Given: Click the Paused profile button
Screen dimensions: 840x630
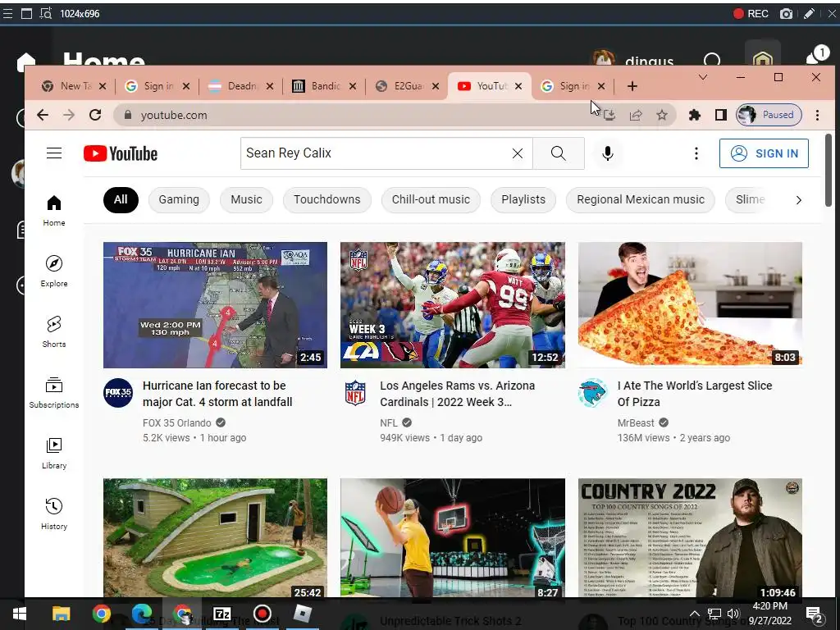Looking at the screenshot, I should point(769,115).
